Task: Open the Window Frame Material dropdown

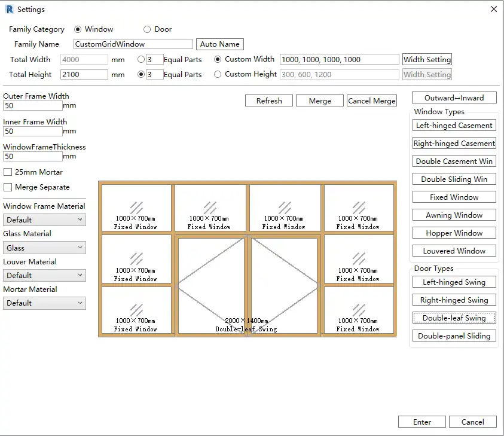Action: tap(44, 220)
